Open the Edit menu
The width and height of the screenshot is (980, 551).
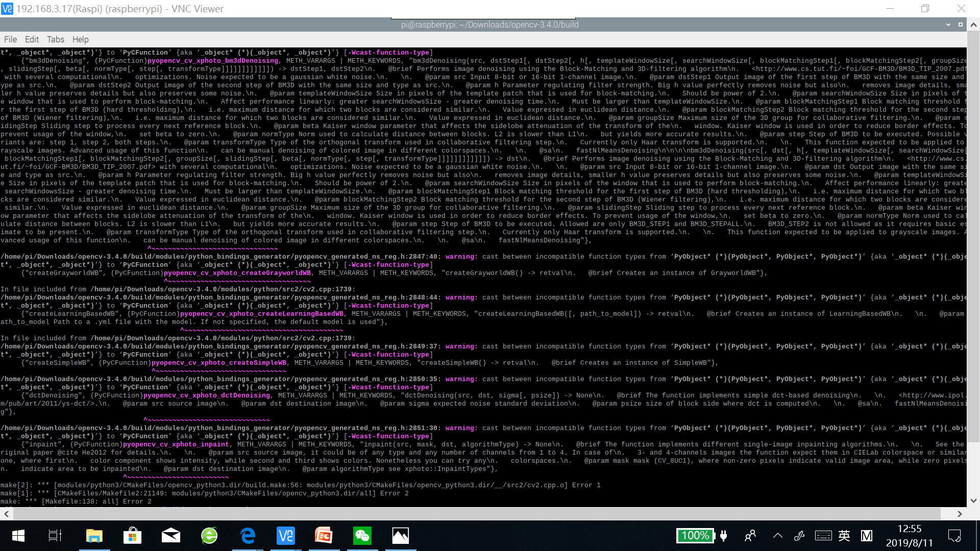click(32, 39)
